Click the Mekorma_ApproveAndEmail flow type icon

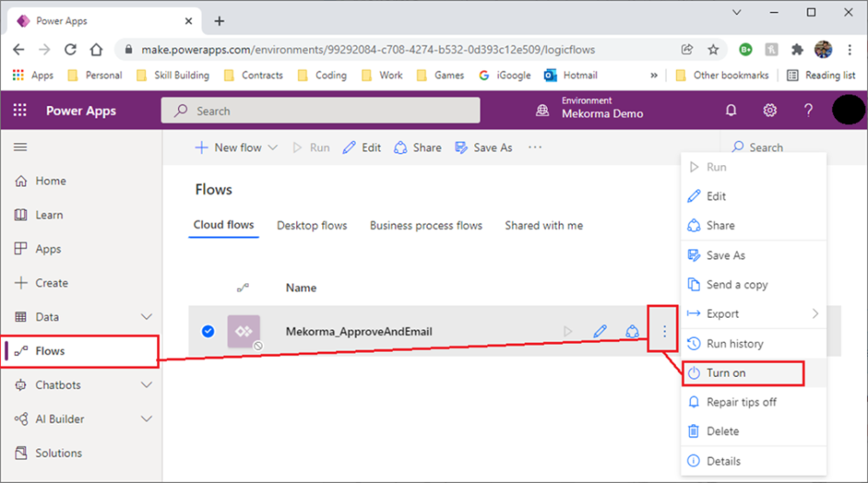(244, 331)
